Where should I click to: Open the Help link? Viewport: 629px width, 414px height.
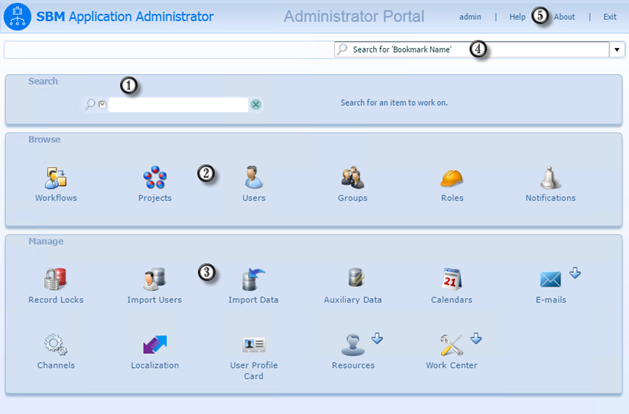tap(517, 17)
